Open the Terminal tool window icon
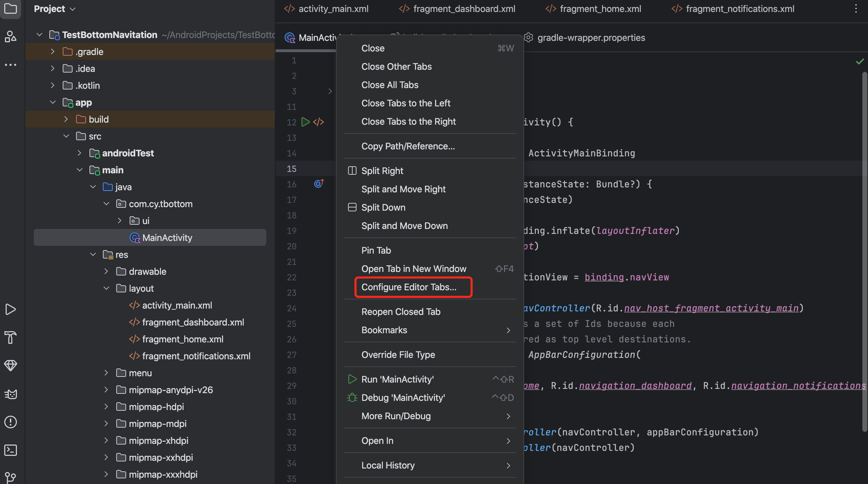The height and width of the screenshot is (484, 868). [11, 450]
